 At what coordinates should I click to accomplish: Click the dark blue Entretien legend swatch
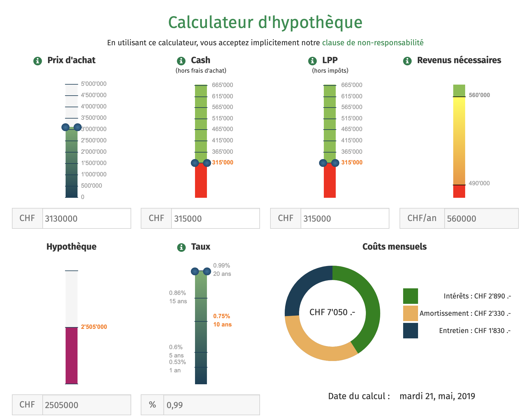tap(410, 331)
